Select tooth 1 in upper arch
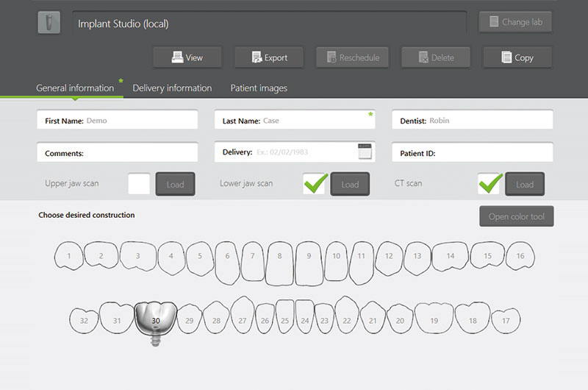The height and width of the screenshot is (390, 588). (x=68, y=255)
